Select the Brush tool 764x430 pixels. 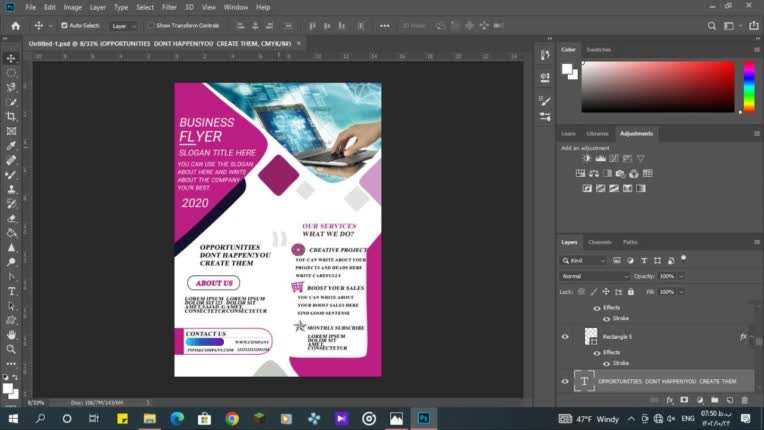pyautogui.click(x=11, y=175)
